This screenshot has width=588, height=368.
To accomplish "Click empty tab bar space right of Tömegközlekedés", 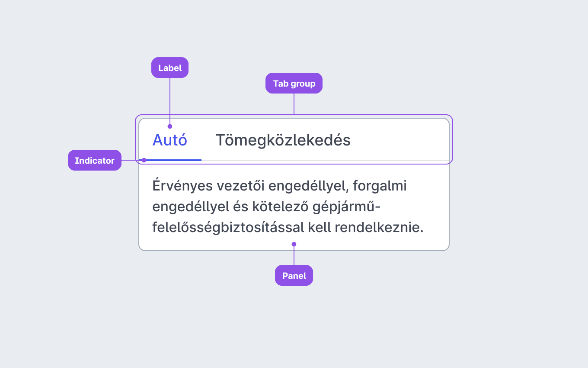I will [x=406, y=140].
